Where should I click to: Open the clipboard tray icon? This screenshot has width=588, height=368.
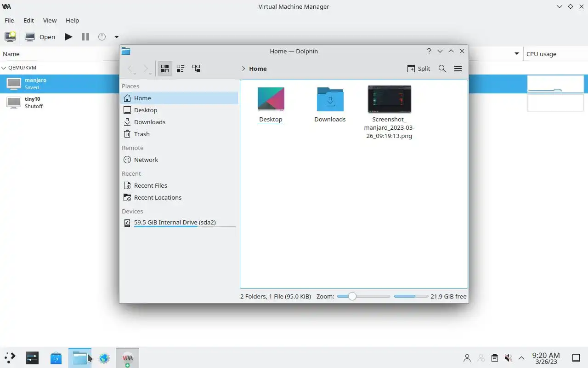[494, 358]
